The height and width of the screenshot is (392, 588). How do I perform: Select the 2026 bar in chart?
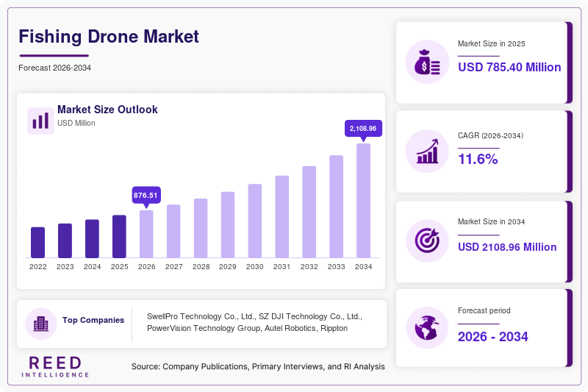tap(146, 234)
